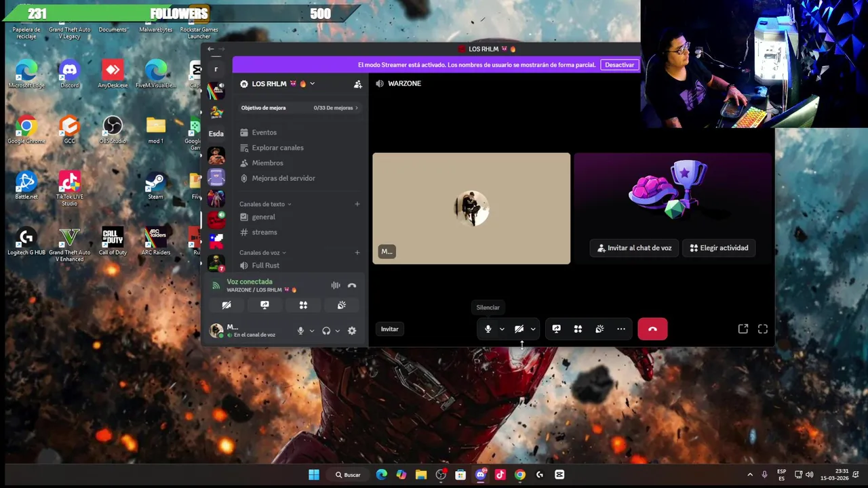Viewport: 868px width, 488px height.
Task: Open soundboard icon in the call control bar
Action: pos(599,329)
